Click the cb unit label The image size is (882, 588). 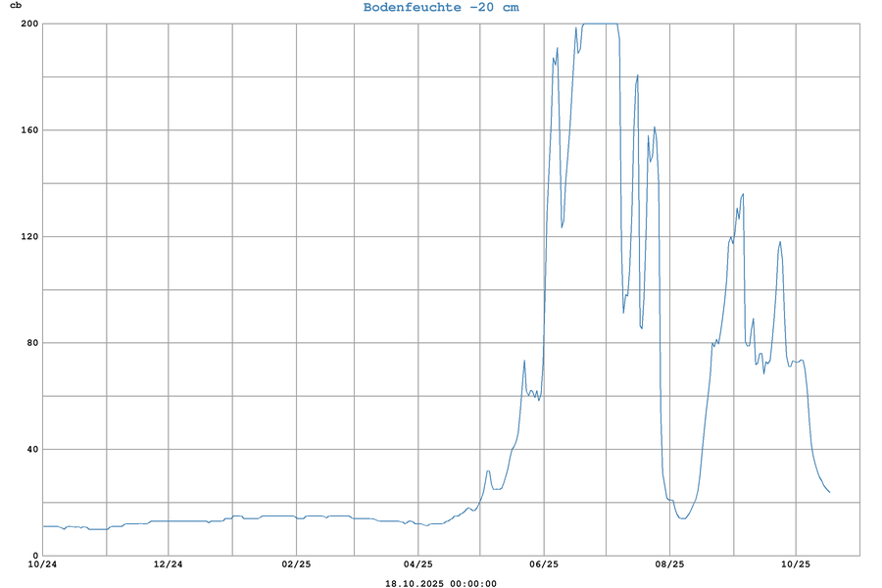pos(16,7)
